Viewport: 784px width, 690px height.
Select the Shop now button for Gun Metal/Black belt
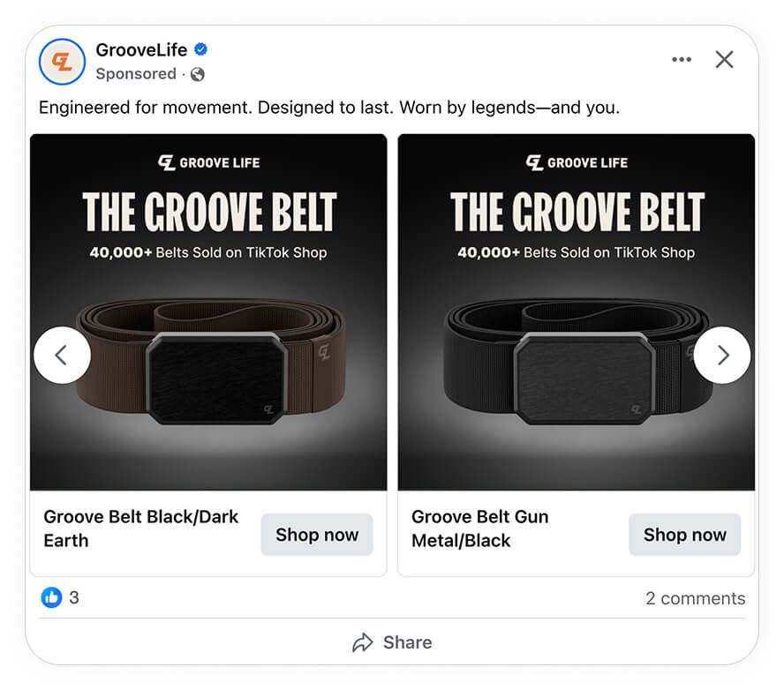(x=684, y=535)
